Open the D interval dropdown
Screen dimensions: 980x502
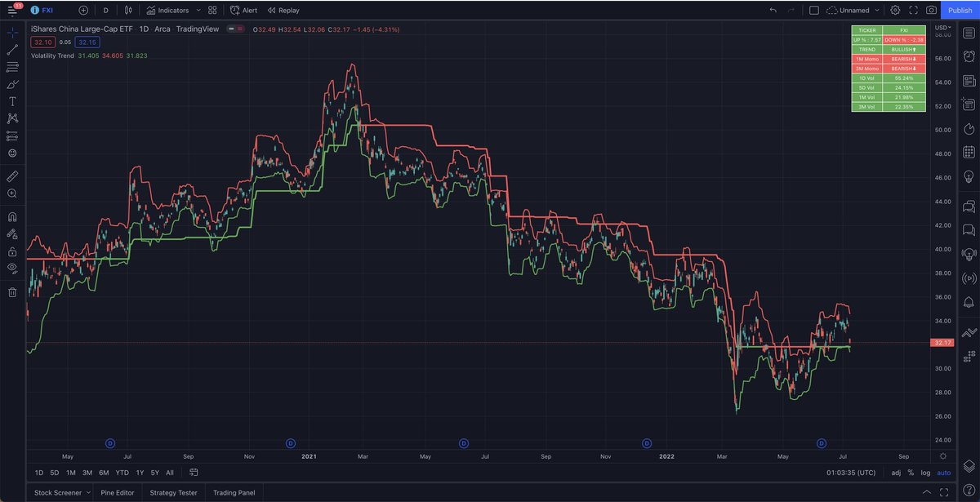pyautogui.click(x=105, y=11)
